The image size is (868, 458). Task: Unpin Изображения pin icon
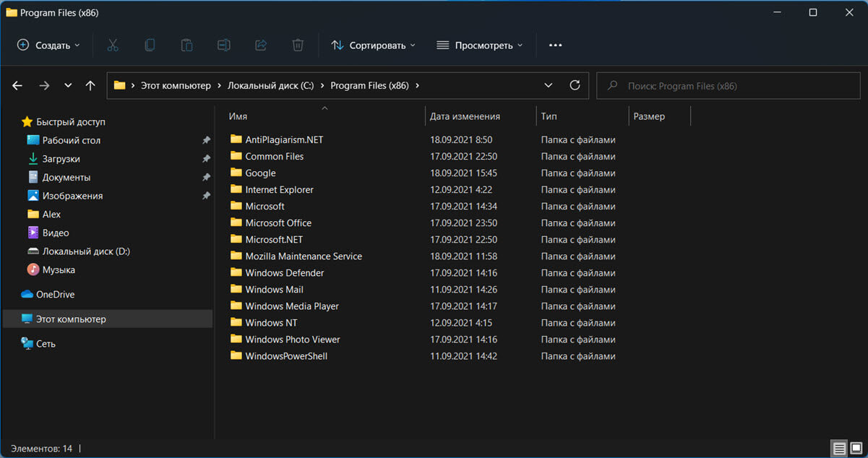206,196
